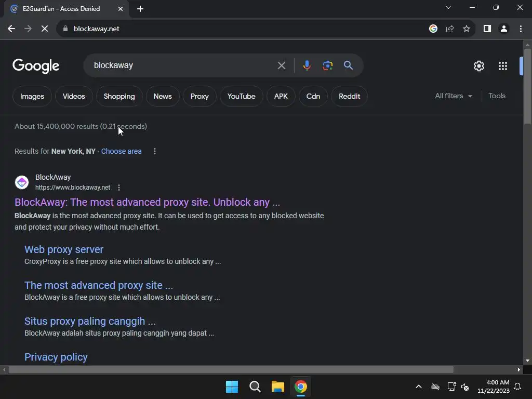The width and height of the screenshot is (532, 399).
Task: Submit search with magnifier icon
Action: coord(348,65)
